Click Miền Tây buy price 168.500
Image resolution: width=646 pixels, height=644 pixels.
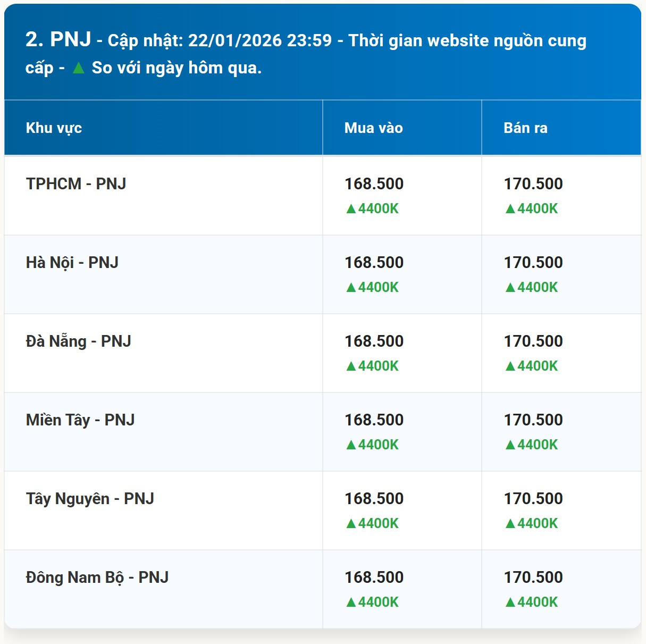(x=374, y=420)
